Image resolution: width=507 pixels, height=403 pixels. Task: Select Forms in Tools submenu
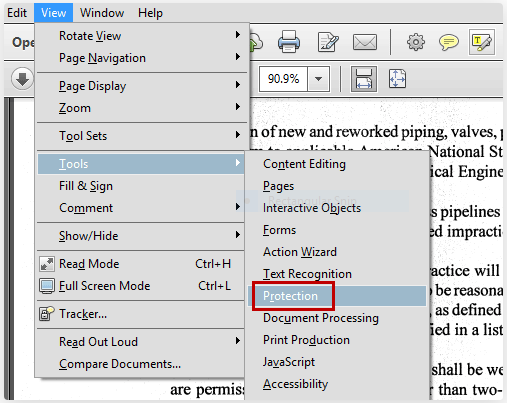tap(337, 230)
